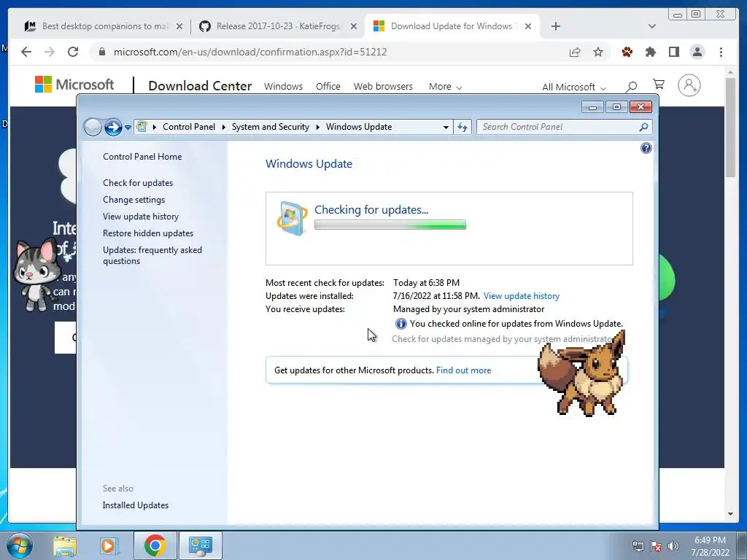Click the Microsoft site search magnifier
Viewport: 747px width, 560px height.
point(631,86)
